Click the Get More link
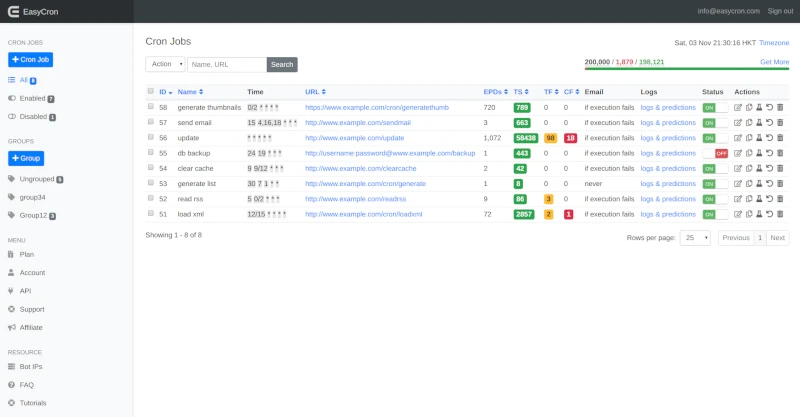This screenshot has width=800, height=417. [x=774, y=62]
